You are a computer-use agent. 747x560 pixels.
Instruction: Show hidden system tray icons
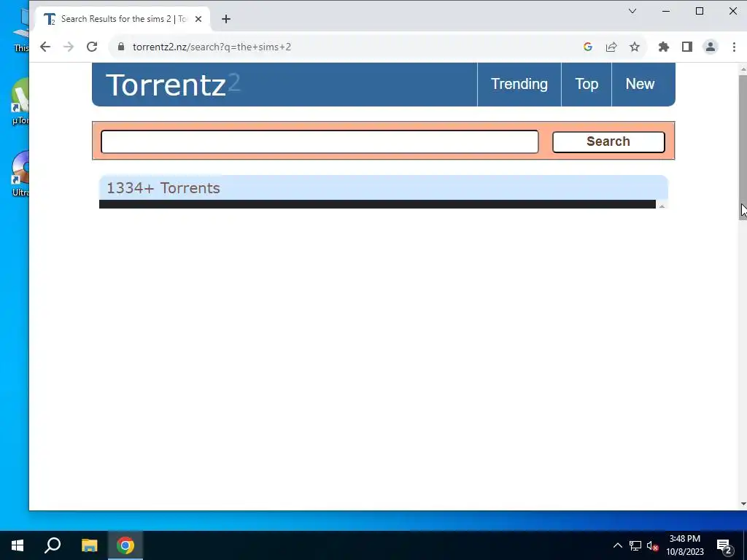[x=617, y=545]
